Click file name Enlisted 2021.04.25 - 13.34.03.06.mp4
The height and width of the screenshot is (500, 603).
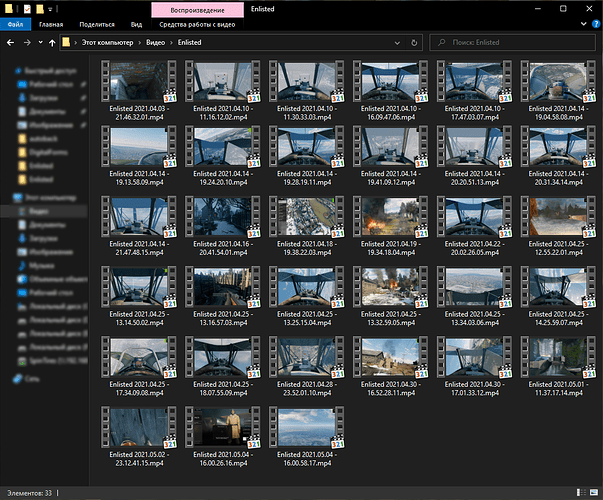coord(474,318)
